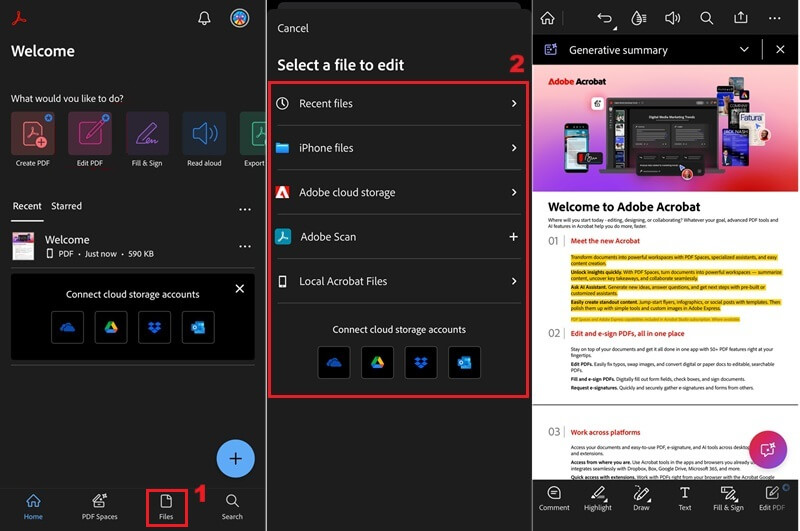The width and height of the screenshot is (800, 531).
Task: Connect Outlook in the file picker
Action: 464,363
